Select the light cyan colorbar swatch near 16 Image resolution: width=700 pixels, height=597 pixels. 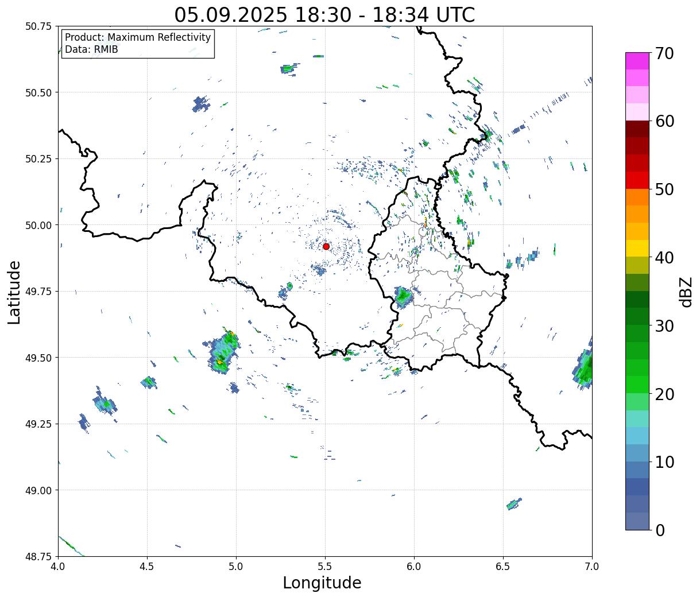637,419
